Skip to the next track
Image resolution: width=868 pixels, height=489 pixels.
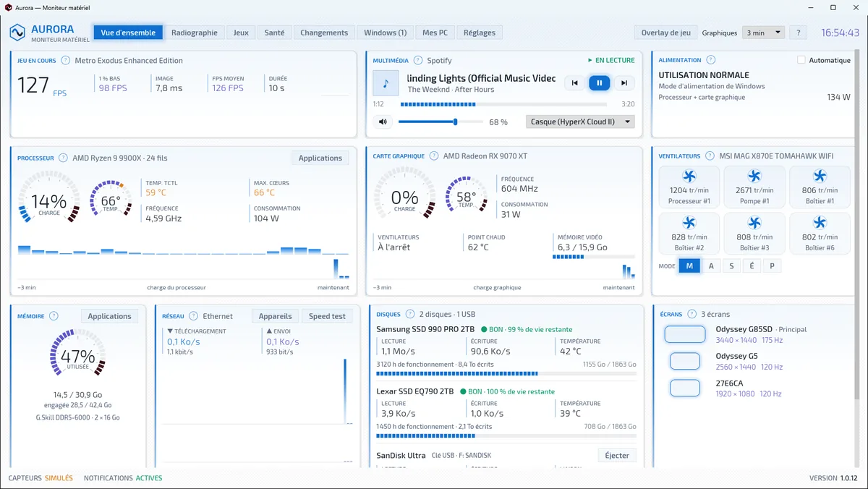624,83
